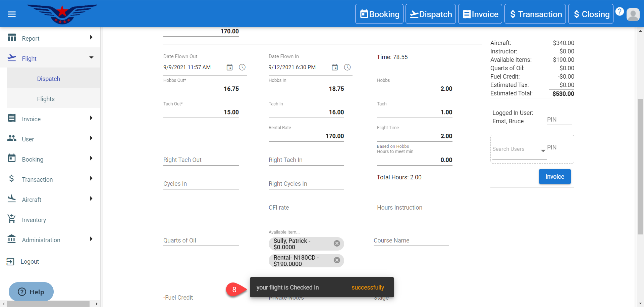The height and width of the screenshot is (307, 644).
Task: Click the vertical page scrollbar
Action: pyautogui.click(x=640, y=166)
